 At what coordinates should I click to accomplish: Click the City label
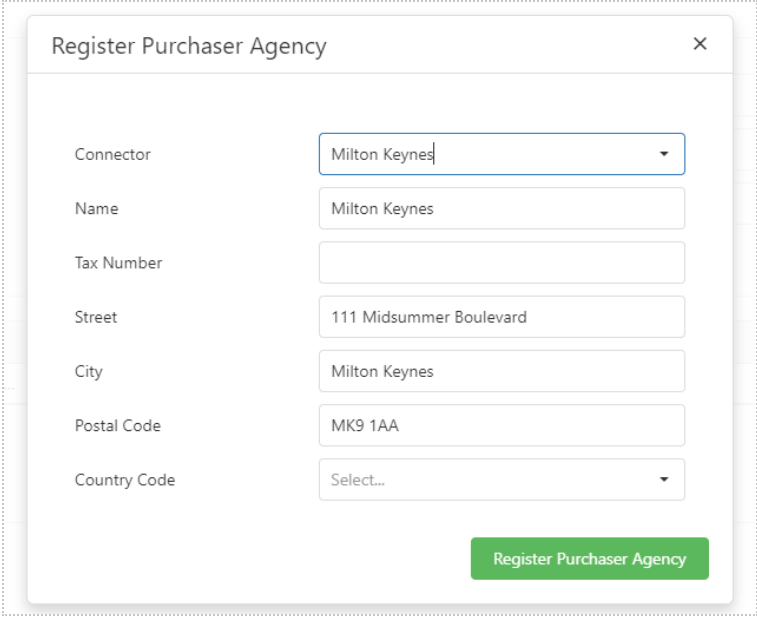[x=88, y=371]
